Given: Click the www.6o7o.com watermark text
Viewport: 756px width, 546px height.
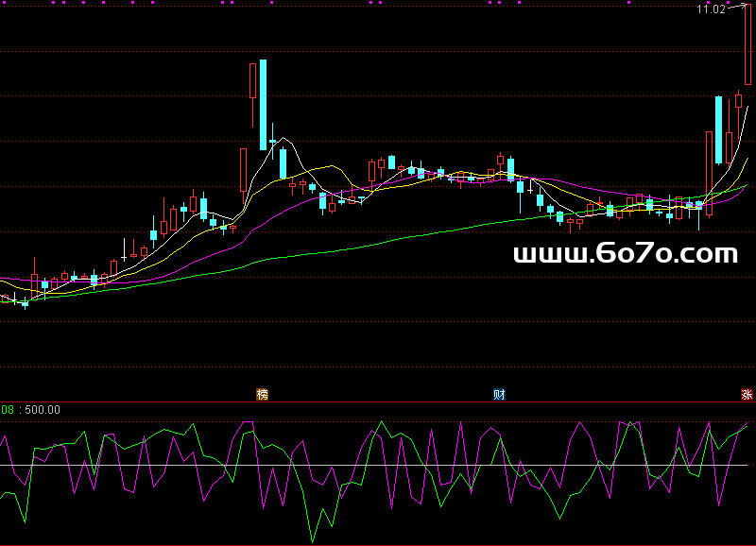Looking at the screenshot, I should [x=625, y=253].
